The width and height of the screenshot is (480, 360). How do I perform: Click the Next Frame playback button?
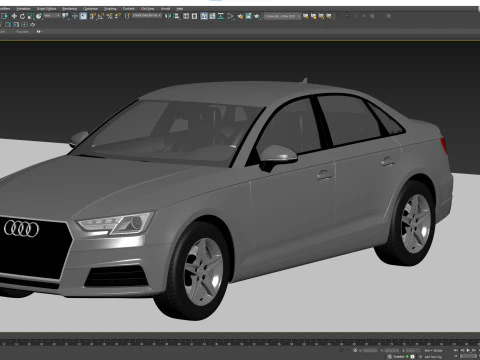(x=474, y=350)
